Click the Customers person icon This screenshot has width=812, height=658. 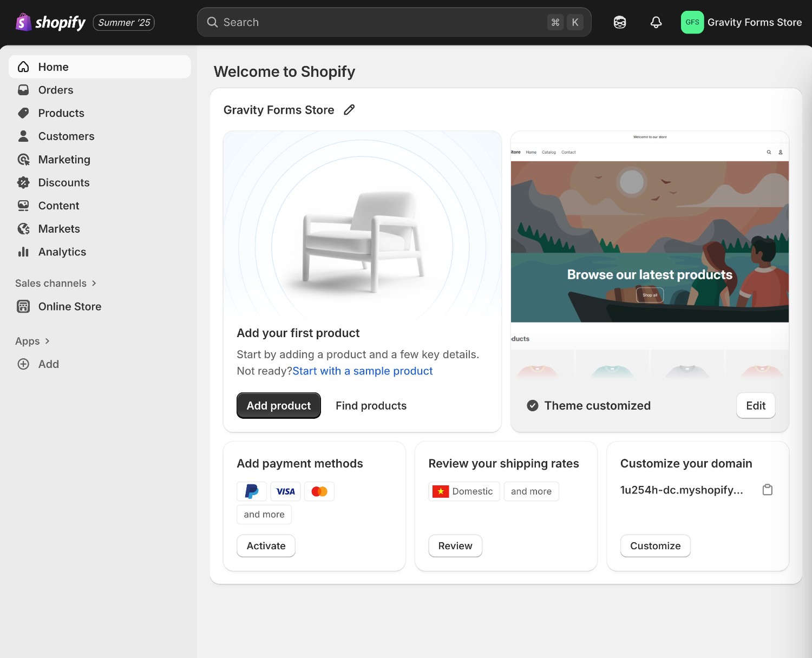coord(23,136)
